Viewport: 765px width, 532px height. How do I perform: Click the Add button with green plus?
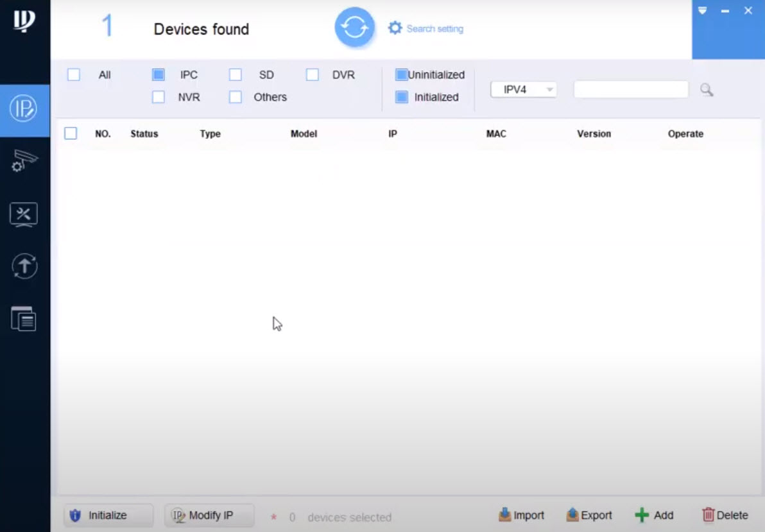(x=655, y=515)
